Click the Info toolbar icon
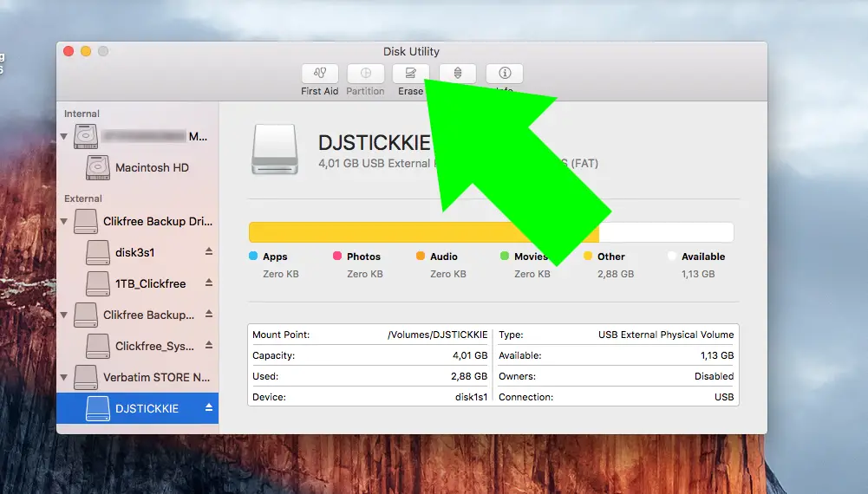Viewport: 868px width, 494px height. (x=505, y=73)
